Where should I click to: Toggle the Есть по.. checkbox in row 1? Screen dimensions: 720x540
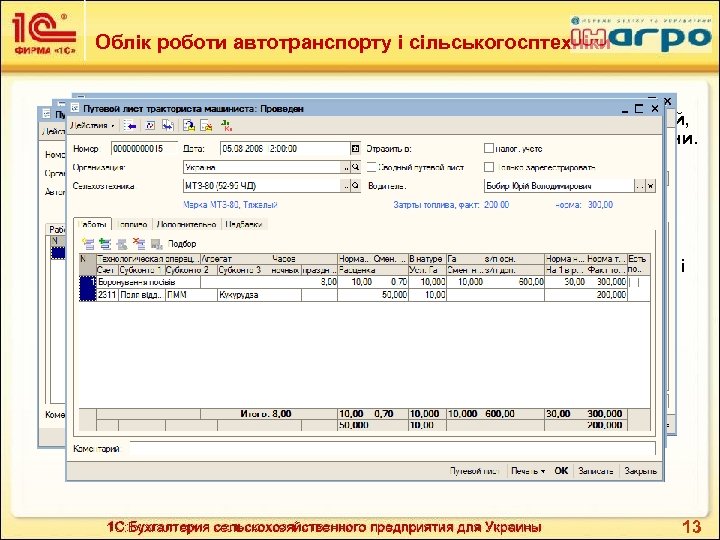tap(634, 282)
